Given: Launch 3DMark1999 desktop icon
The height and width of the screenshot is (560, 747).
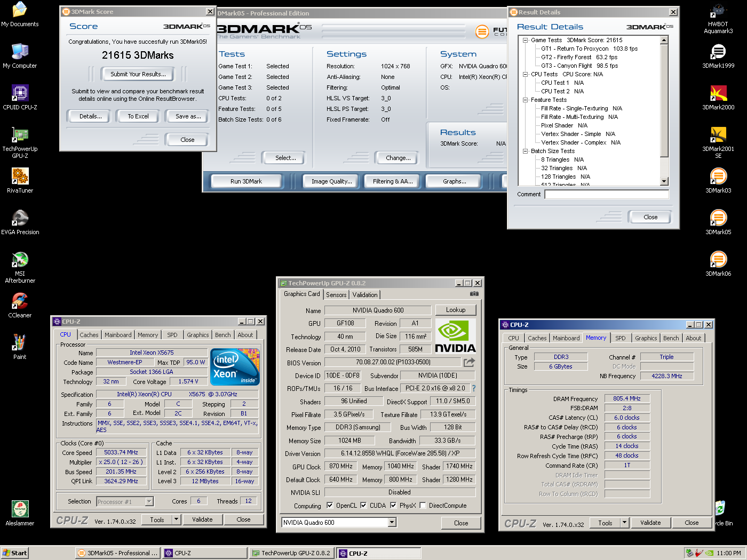Looking at the screenshot, I should 718,56.
